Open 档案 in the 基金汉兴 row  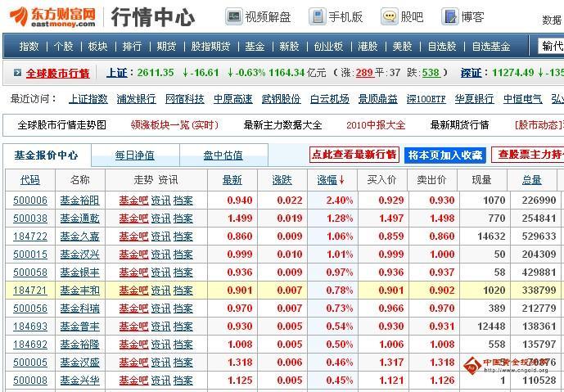click(x=183, y=255)
